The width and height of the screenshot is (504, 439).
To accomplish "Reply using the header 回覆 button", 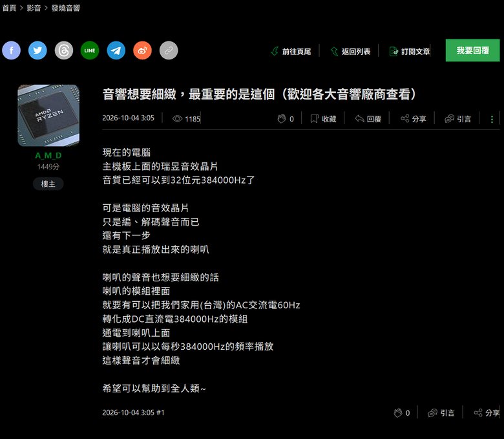I will tap(368, 119).
